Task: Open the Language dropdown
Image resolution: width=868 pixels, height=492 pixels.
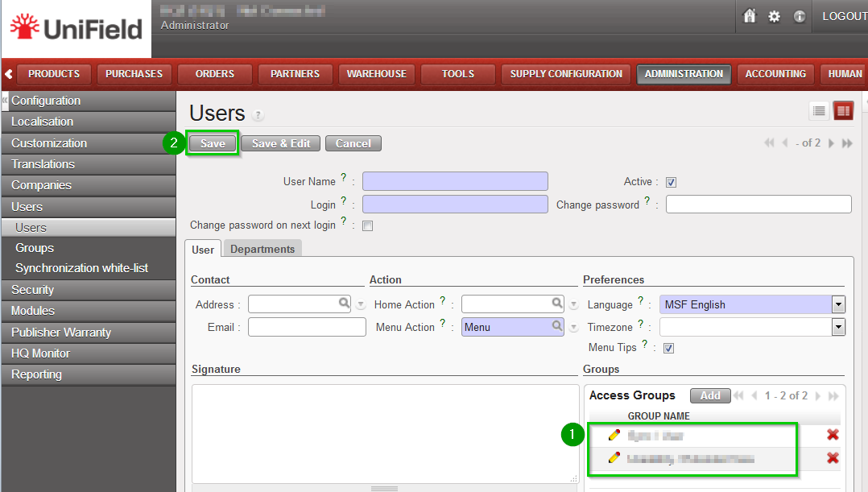Action: point(838,304)
